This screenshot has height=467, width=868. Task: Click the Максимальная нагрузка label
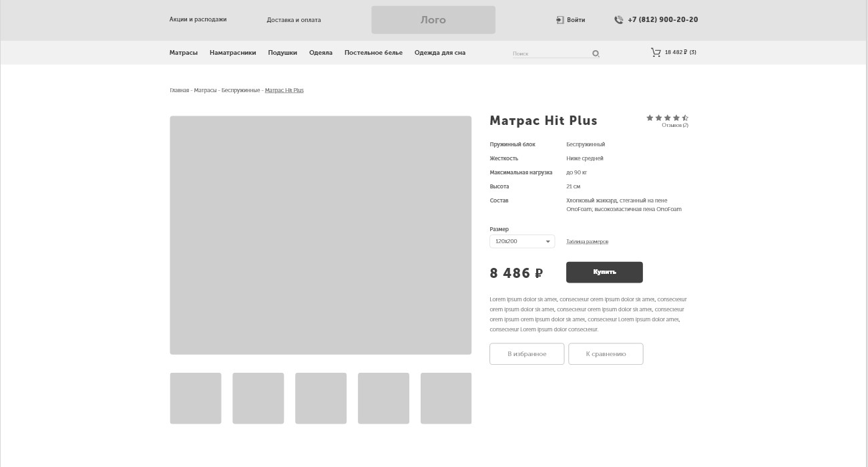(521, 172)
